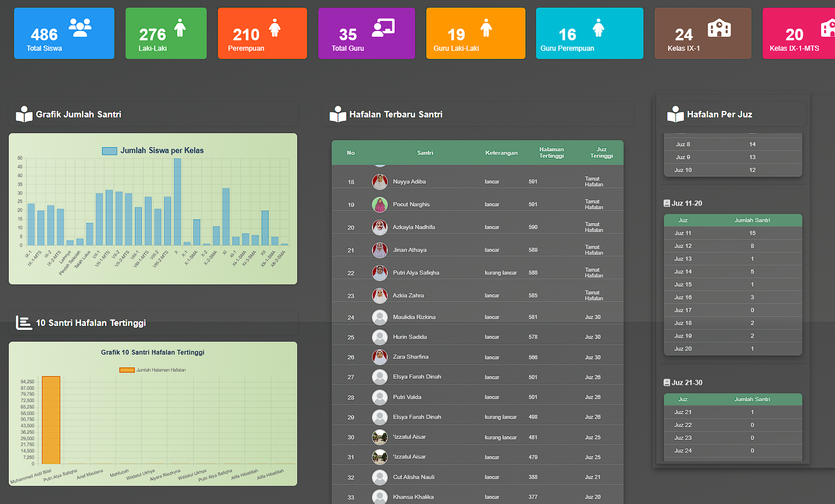
Task: Click Pocut Narghis's profile photo
Action: point(380,204)
